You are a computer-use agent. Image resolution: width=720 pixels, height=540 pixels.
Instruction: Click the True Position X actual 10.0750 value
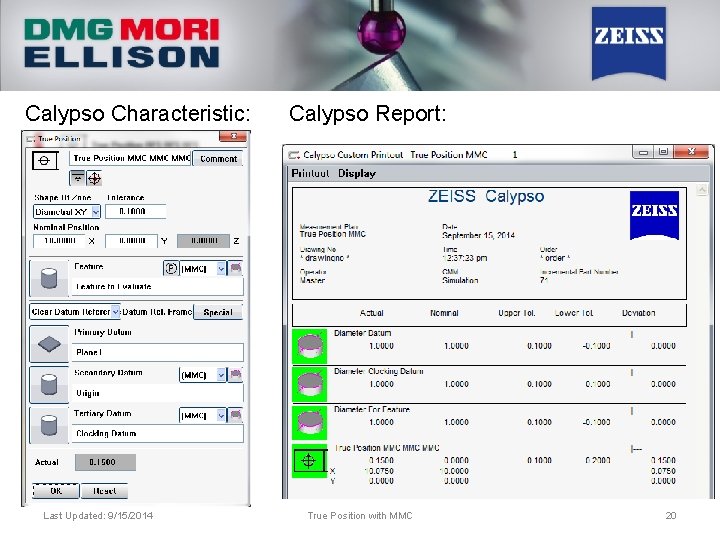point(379,471)
